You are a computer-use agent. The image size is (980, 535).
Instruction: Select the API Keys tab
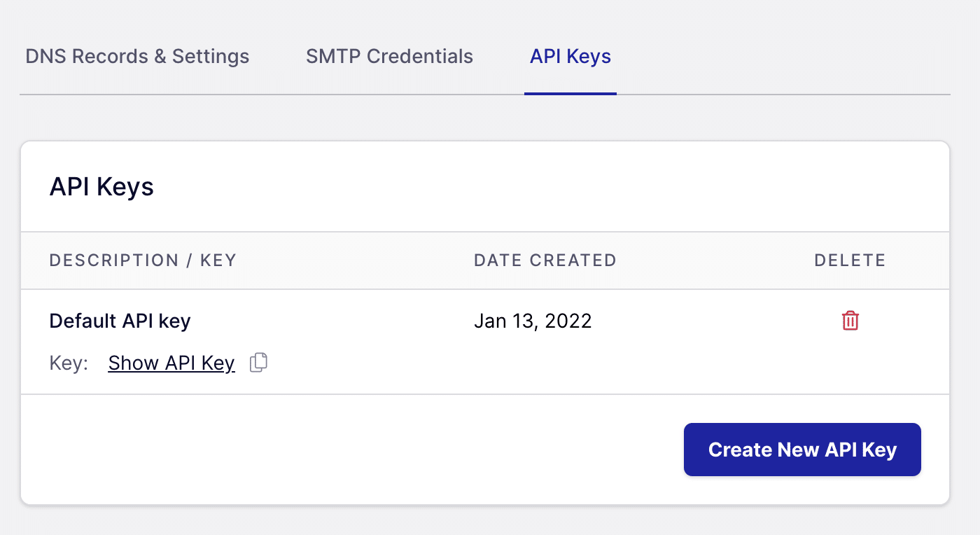(570, 56)
